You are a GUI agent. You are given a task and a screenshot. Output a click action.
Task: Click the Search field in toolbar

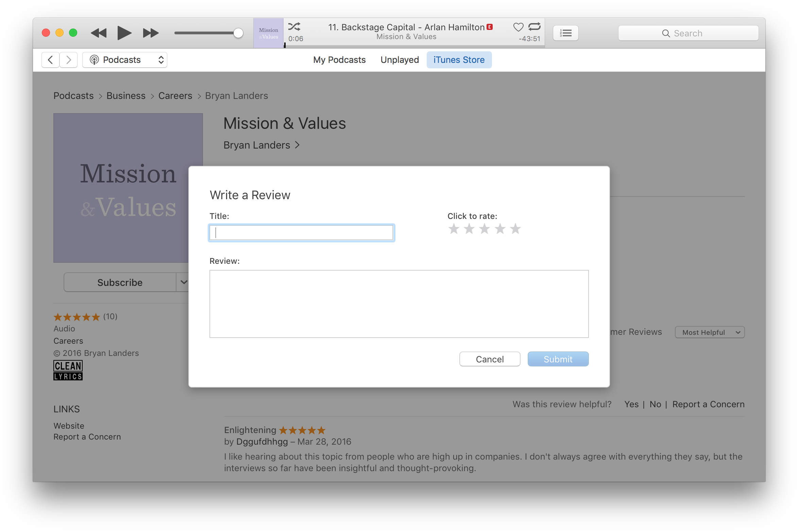pos(688,33)
